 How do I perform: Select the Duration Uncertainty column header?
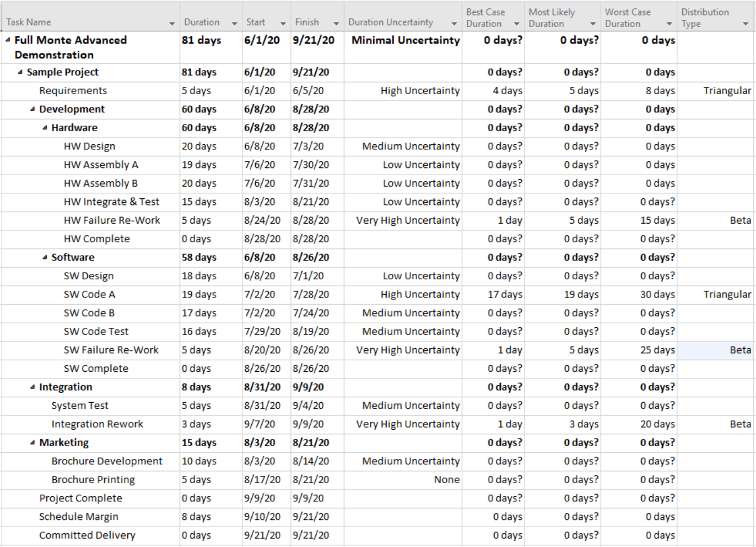pos(403,17)
